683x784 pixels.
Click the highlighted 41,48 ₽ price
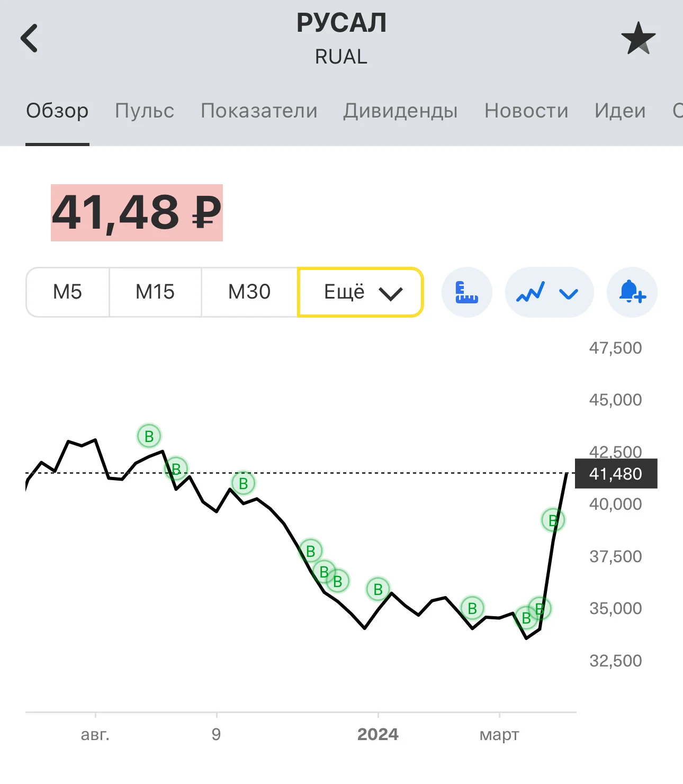pyautogui.click(x=137, y=213)
